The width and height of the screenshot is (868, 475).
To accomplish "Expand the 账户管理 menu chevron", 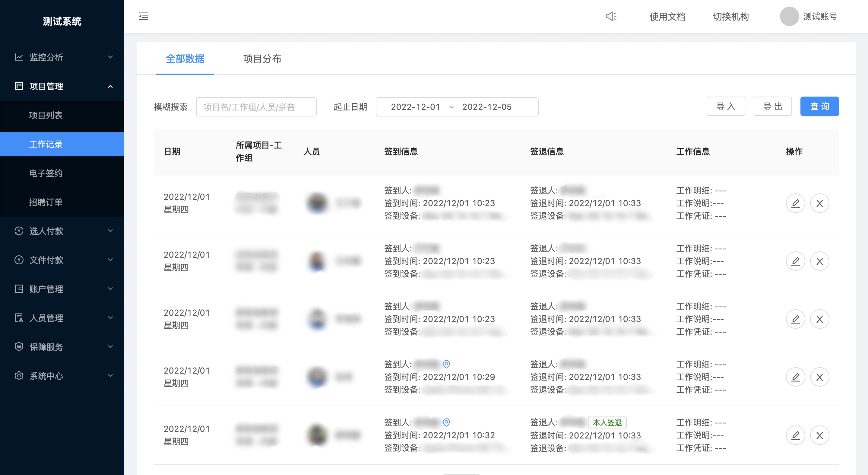I will click(x=110, y=289).
